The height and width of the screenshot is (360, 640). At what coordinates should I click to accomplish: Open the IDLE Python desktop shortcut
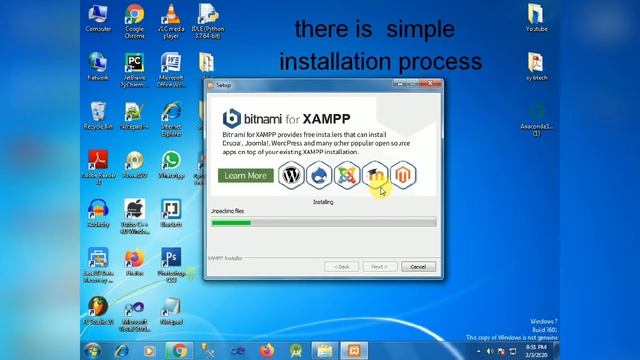(208, 21)
